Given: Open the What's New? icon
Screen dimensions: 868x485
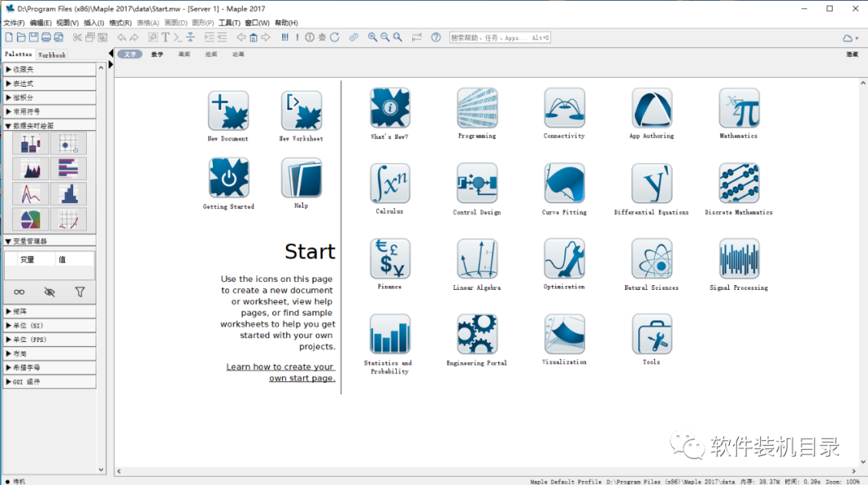Looking at the screenshot, I should [390, 108].
